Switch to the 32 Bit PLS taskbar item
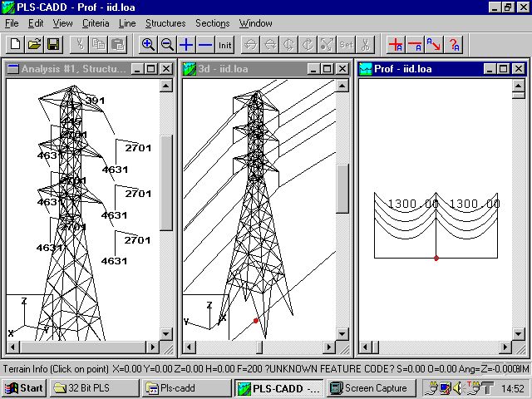Screen dimensions: 532x399 click(91, 388)
